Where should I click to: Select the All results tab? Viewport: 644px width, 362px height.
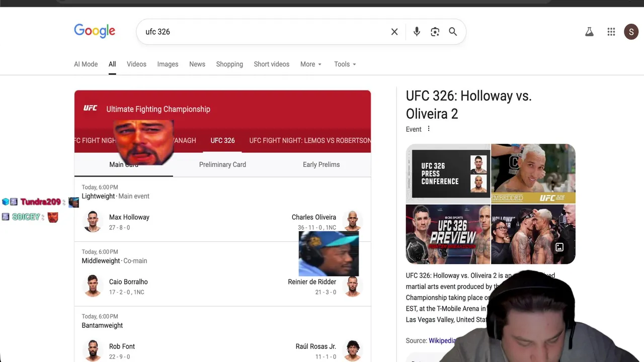[x=112, y=64]
